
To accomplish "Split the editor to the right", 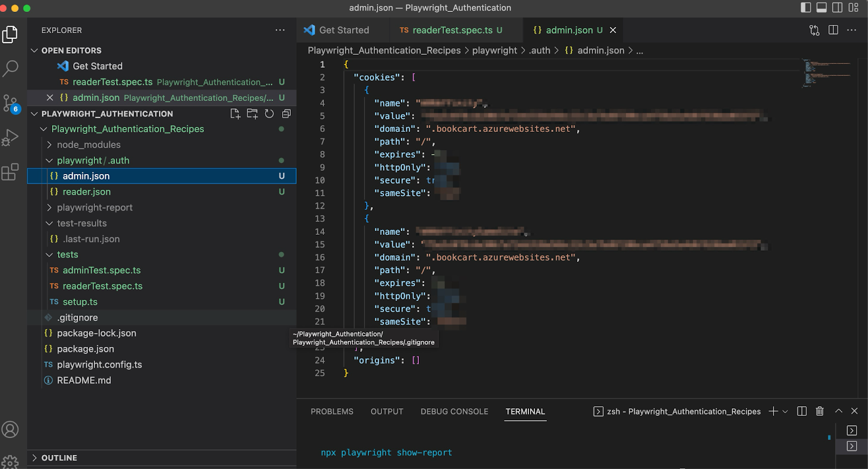I will coord(833,30).
